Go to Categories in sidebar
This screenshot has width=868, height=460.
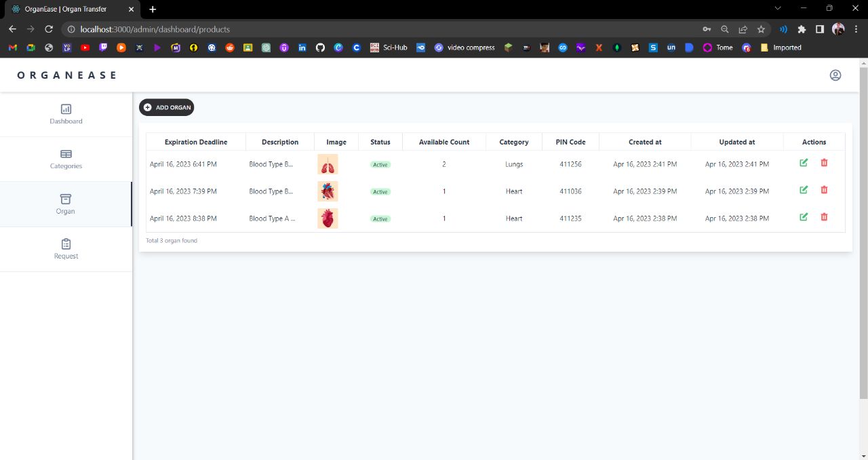tap(66, 159)
